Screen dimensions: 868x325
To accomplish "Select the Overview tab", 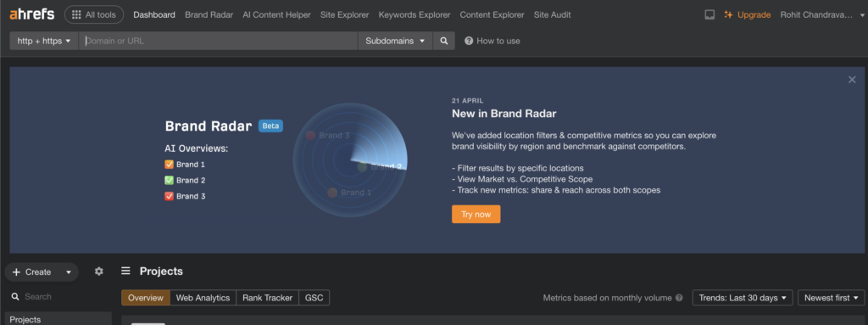I will tap(146, 298).
